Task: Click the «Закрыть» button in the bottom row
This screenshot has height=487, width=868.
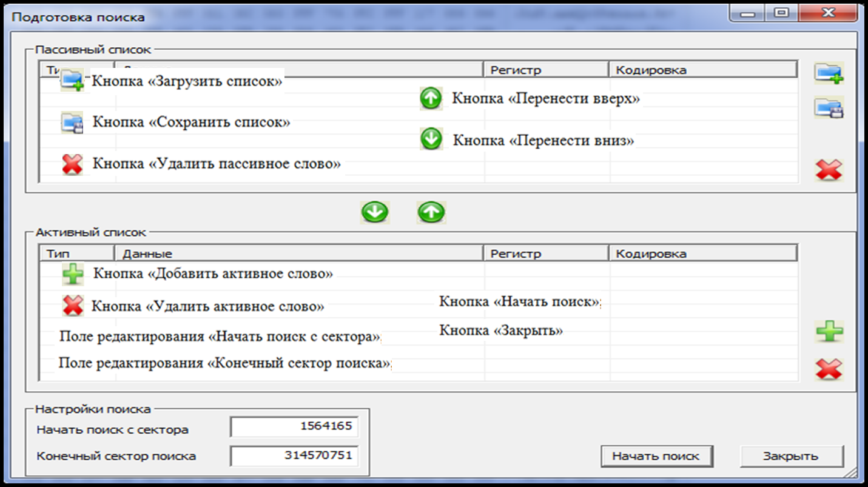Action: [x=790, y=456]
